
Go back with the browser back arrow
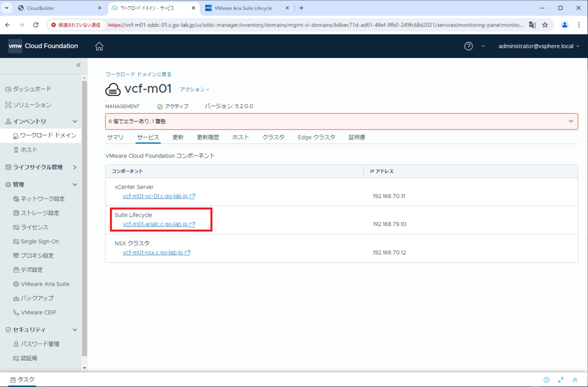pyautogui.click(x=8, y=25)
